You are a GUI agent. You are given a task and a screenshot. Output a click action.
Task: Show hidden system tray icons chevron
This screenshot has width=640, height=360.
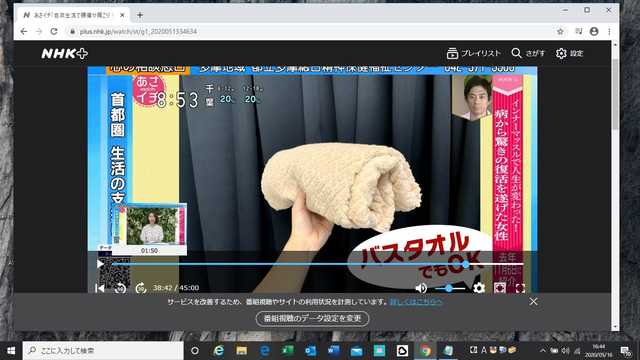pyautogui.click(x=542, y=350)
